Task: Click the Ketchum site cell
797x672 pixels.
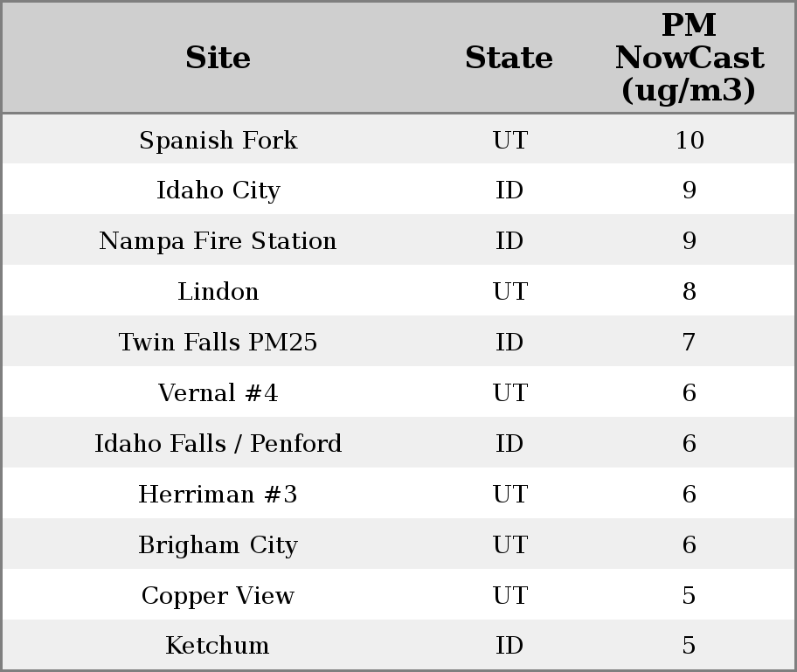Action: (x=218, y=646)
